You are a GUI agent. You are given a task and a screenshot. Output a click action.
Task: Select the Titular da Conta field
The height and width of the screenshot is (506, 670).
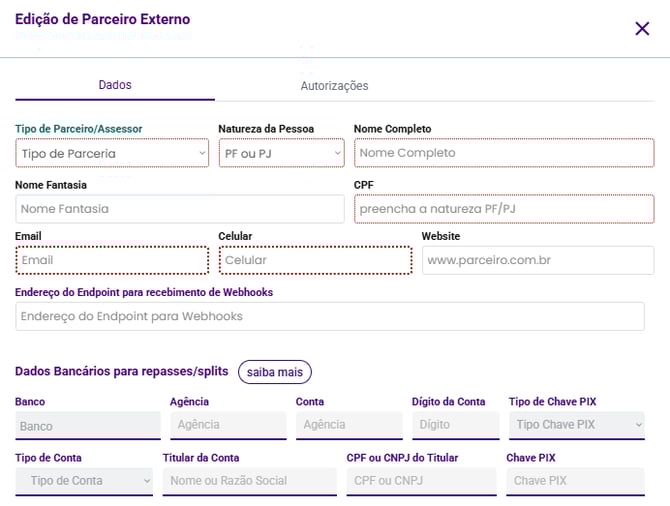(x=249, y=481)
